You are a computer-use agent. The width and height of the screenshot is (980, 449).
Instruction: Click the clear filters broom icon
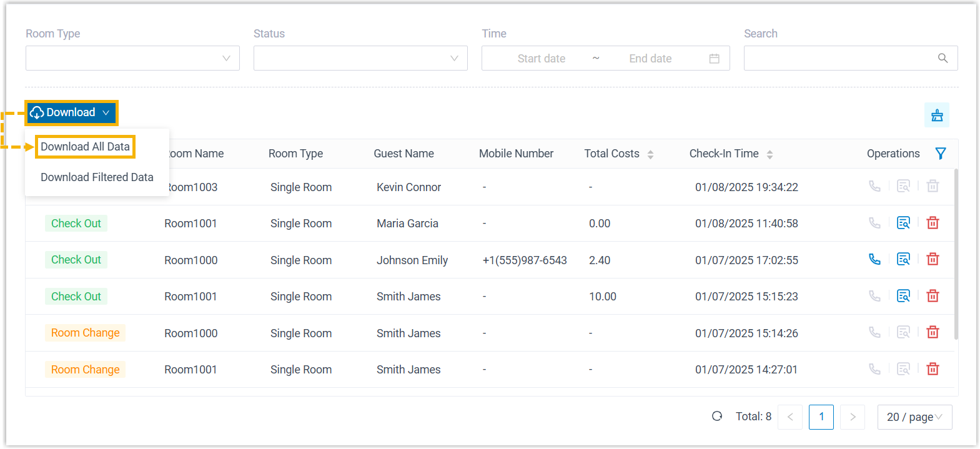pos(937,115)
